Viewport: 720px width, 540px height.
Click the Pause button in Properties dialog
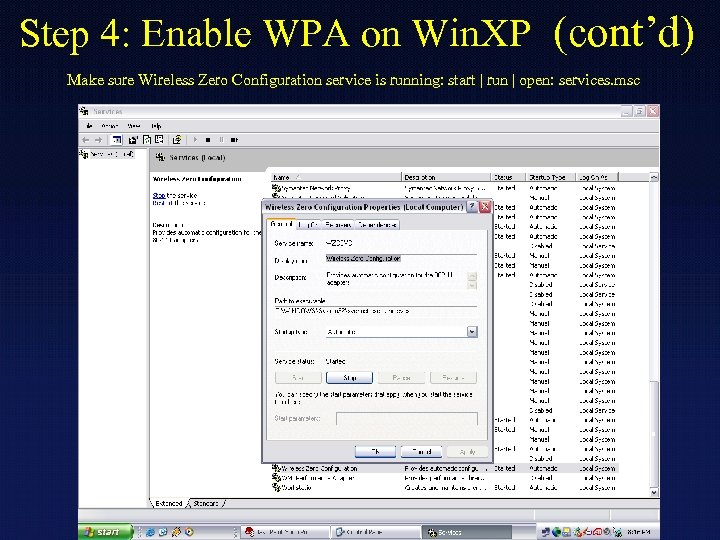tap(401, 377)
